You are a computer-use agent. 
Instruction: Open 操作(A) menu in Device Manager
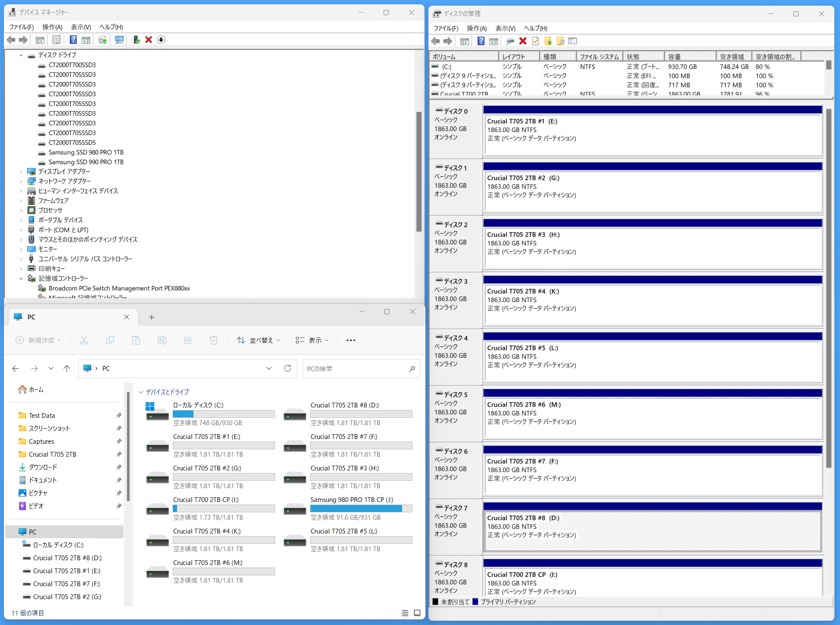click(52, 27)
